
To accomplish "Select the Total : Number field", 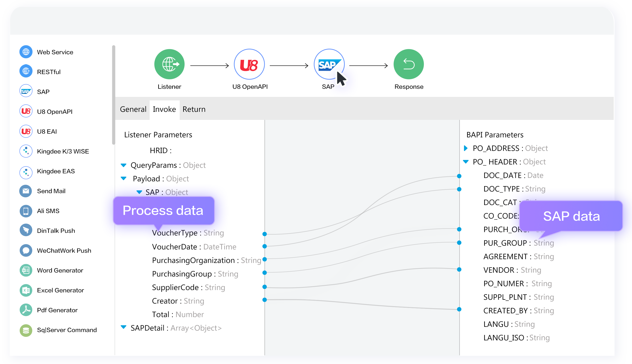I will (x=178, y=314).
